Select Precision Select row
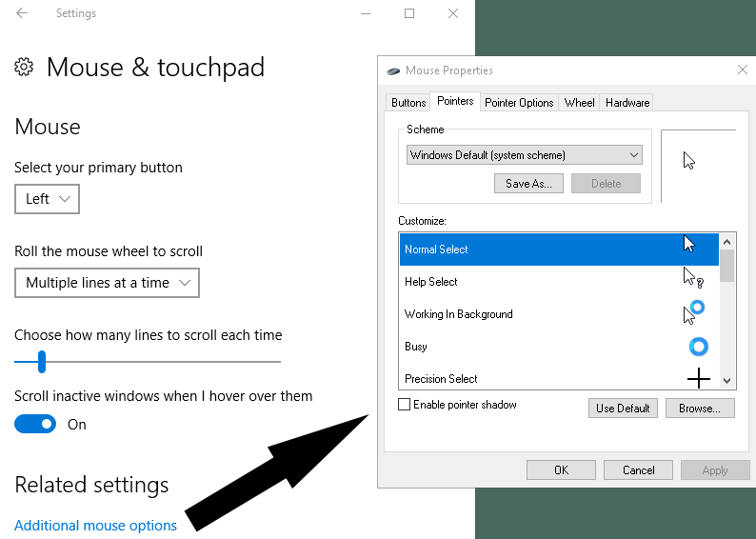Image resolution: width=756 pixels, height=539 pixels. [x=559, y=376]
